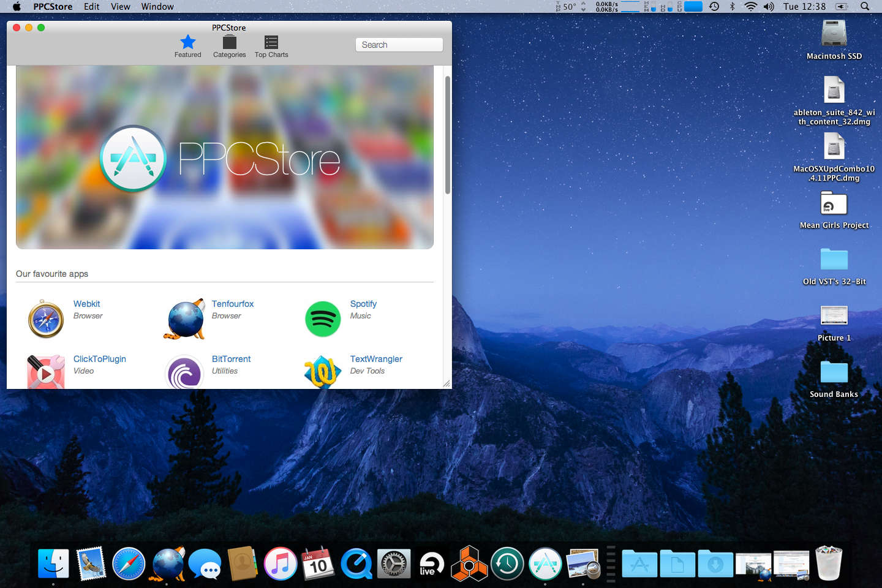Click the battery status icon
Screen dimensions: 882x588
(x=842, y=6)
